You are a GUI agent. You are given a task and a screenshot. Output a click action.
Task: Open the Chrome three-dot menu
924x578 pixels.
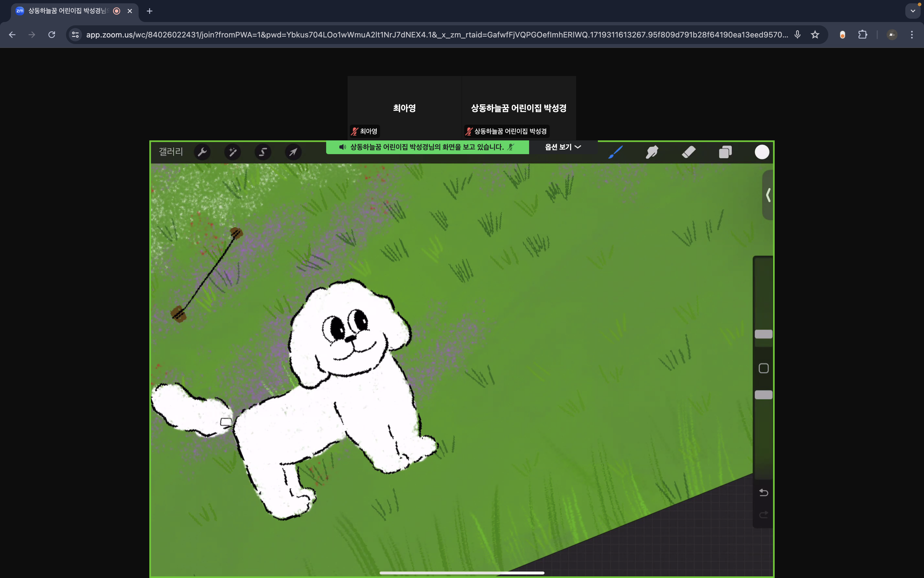point(912,35)
